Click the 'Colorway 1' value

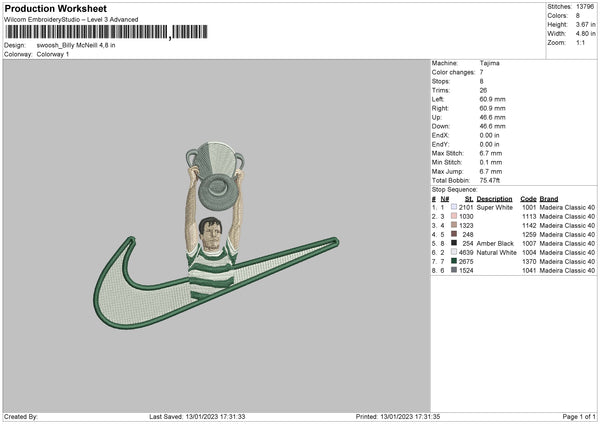(53, 54)
